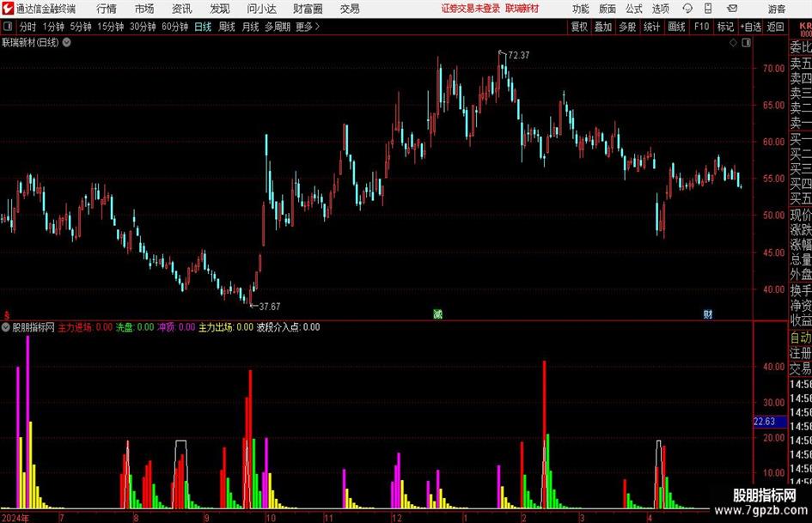The width and height of the screenshot is (812, 523).
Task: Open the 版面 menu
Action: [607, 9]
